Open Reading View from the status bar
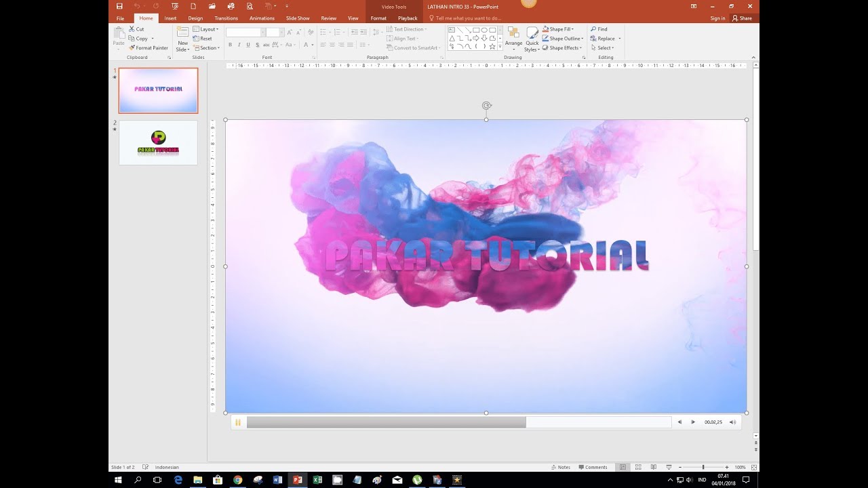Image resolution: width=868 pixels, height=488 pixels. pos(654,467)
